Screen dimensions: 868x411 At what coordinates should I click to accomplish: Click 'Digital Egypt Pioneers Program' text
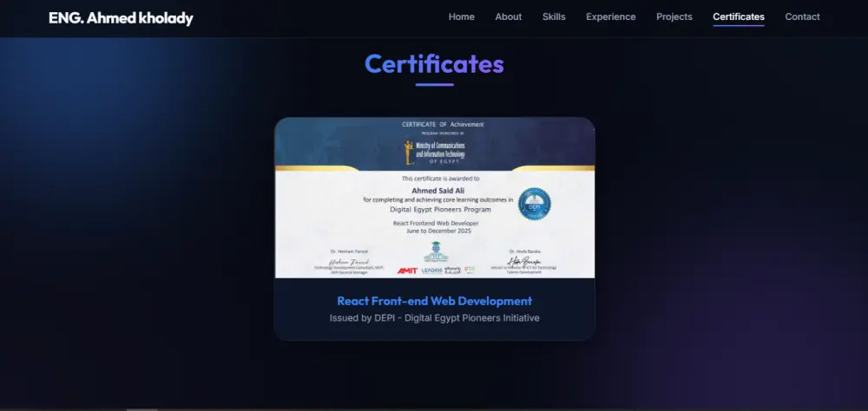click(440, 210)
